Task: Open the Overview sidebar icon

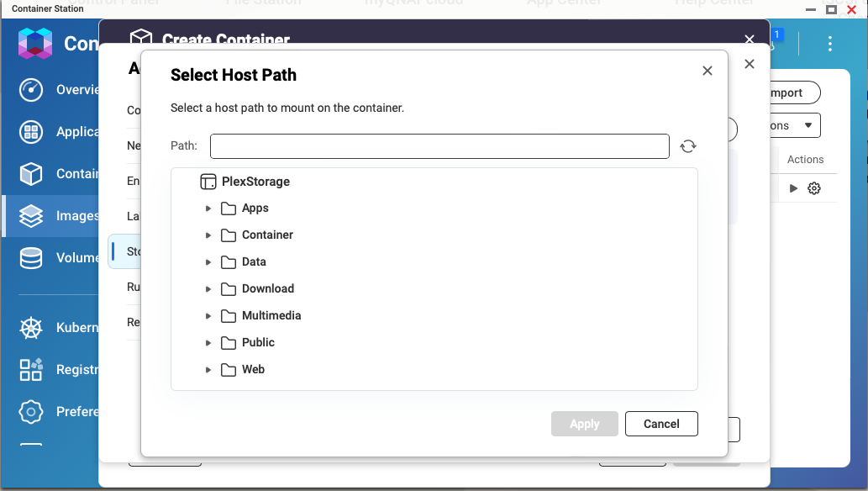Action: pyautogui.click(x=31, y=90)
